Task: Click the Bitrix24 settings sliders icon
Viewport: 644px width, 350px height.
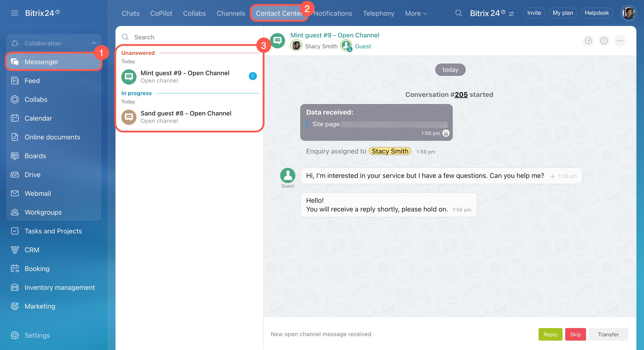Action: (512, 14)
